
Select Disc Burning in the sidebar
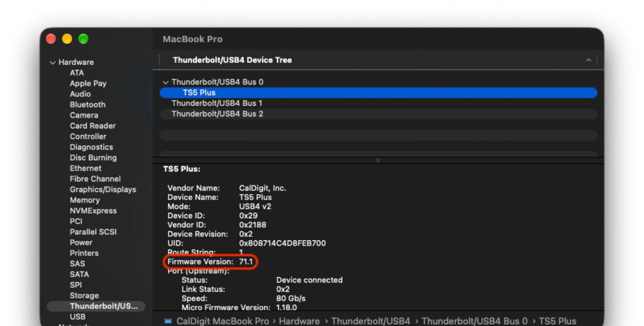93,157
